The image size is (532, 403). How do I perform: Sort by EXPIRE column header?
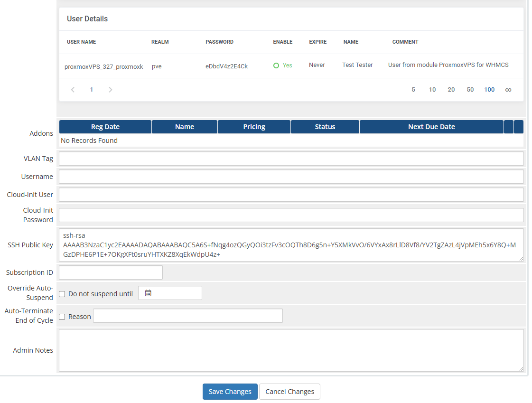pyautogui.click(x=318, y=42)
